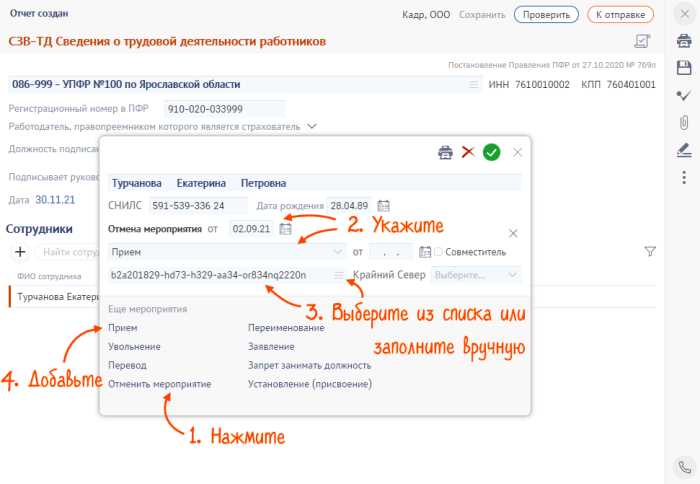700x484 pixels.
Task: Click the document form icon near report title
Action: (642, 41)
